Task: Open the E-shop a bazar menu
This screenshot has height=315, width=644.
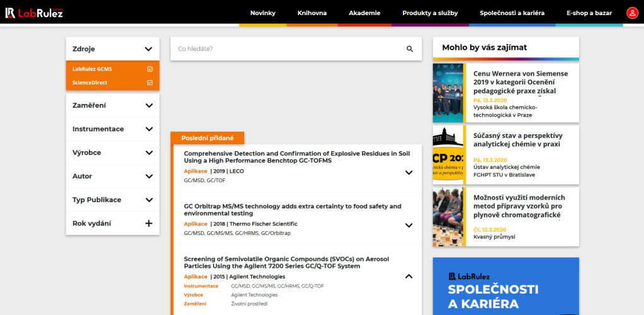Action: (x=589, y=13)
